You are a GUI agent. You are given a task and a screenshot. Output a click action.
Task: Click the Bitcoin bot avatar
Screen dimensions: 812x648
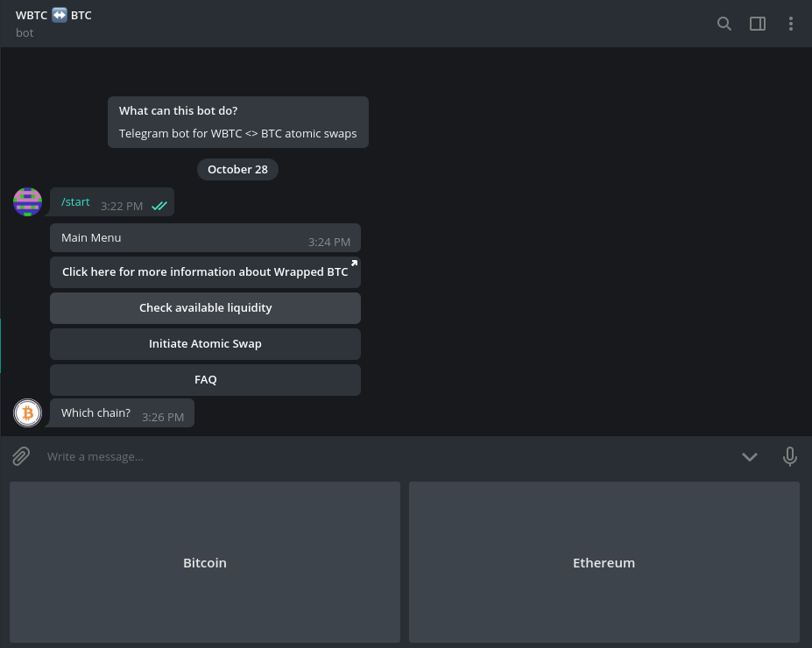[x=27, y=413]
